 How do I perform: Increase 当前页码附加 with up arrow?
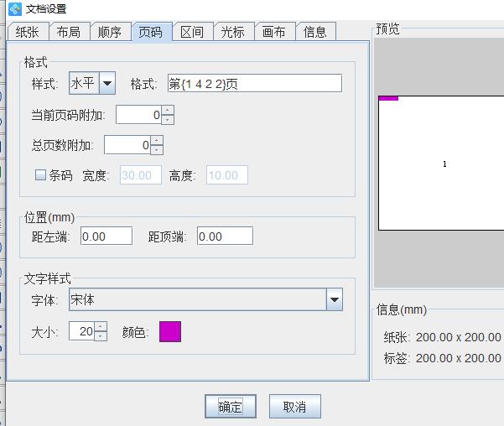point(168,111)
